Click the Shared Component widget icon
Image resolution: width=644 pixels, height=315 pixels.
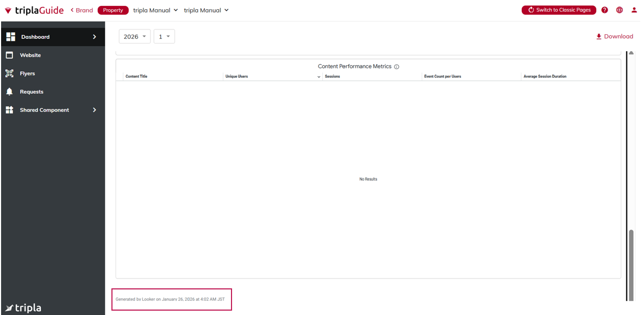click(x=9, y=110)
